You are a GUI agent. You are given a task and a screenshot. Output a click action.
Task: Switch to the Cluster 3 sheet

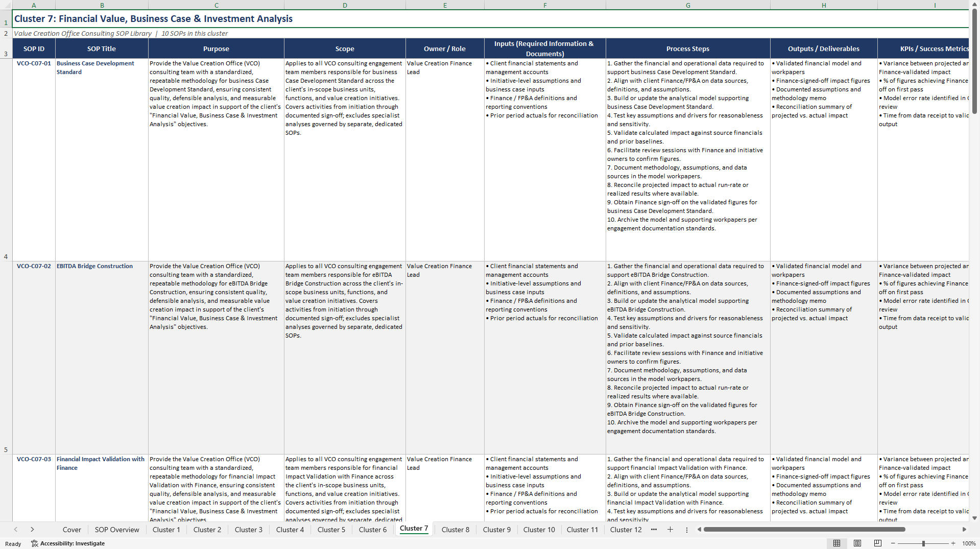[x=248, y=530]
